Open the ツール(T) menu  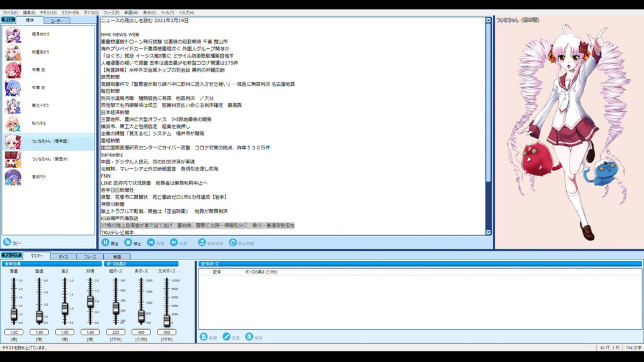[167, 13]
